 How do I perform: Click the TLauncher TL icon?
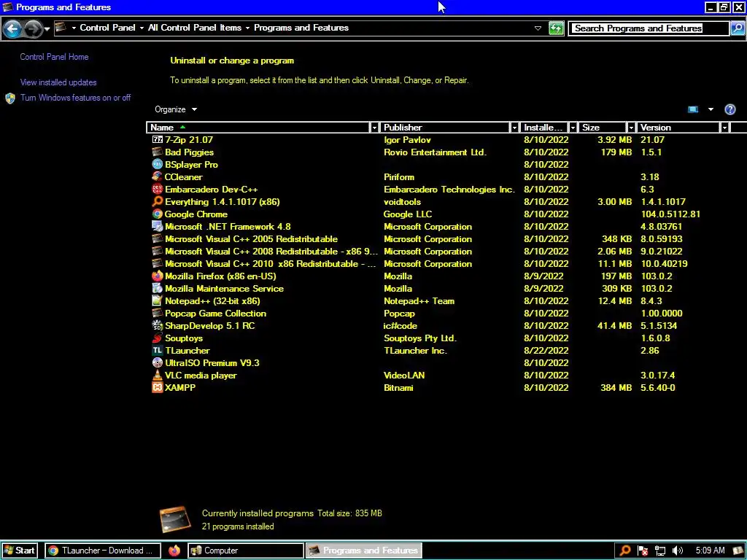(158, 350)
